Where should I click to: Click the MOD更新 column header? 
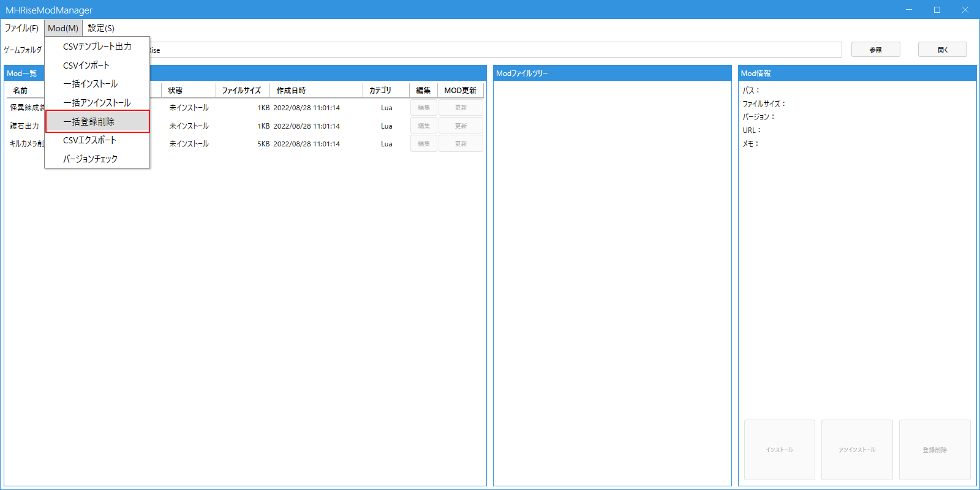461,91
